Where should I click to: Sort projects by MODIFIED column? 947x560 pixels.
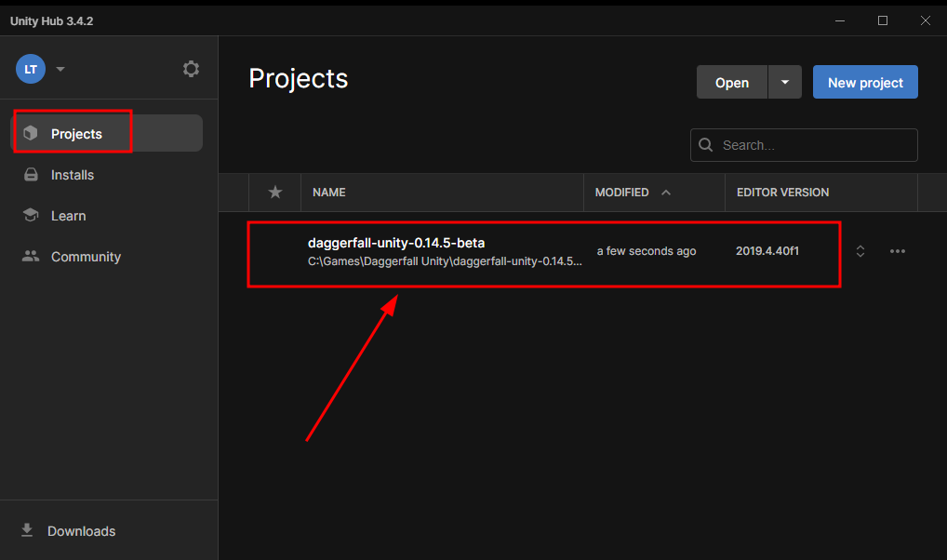(x=621, y=193)
